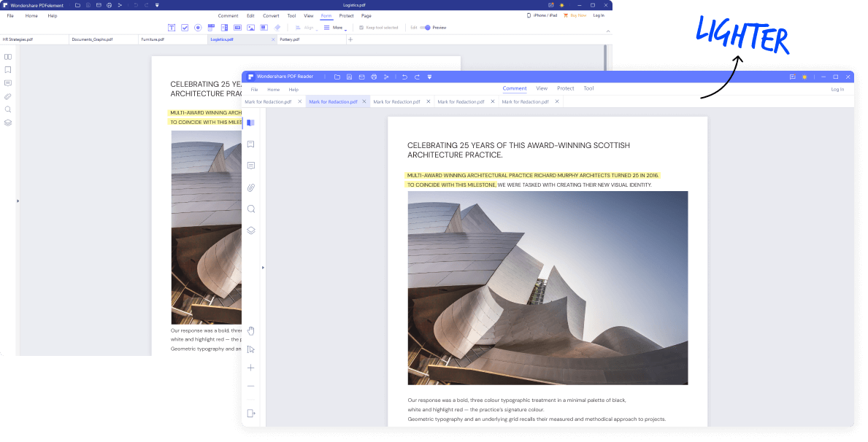Click Open folder icon in PDF Reader title bar
The height and width of the screenshot is (442, 868).
[x=337, y=77]
